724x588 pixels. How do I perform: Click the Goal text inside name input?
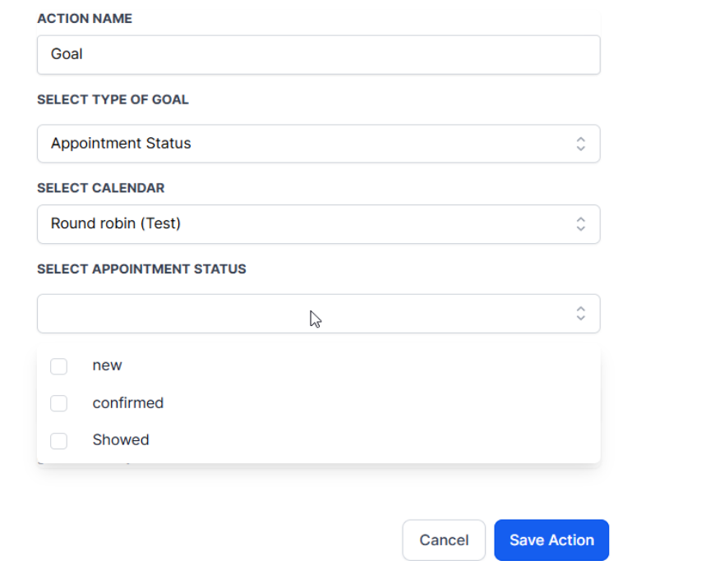tap(67, 54)
